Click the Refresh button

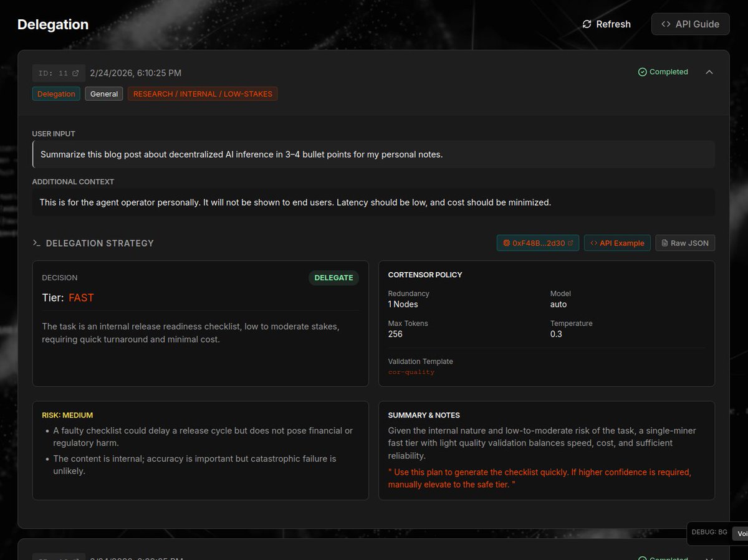[606, 24]
